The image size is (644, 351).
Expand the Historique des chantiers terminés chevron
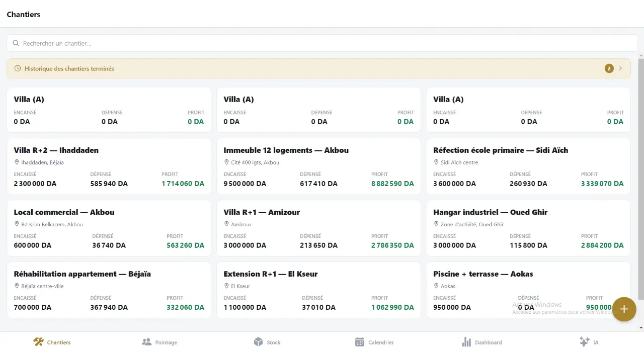pos(620,68)
